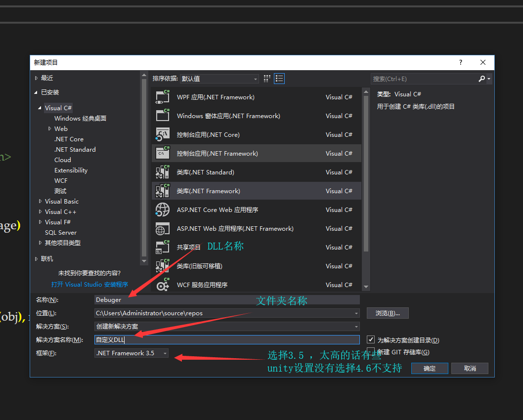Select the .NET Core category

pos(69,139)
